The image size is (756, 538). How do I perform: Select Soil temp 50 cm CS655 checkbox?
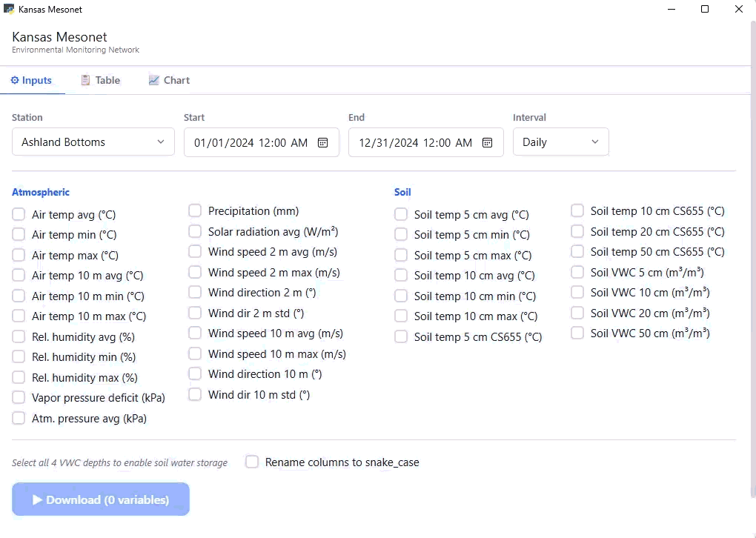(x=577, y=252)
